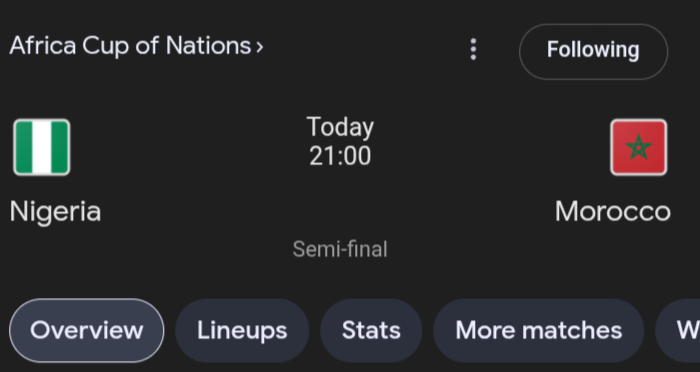The image size is (700, 372).
Task: Open the three-dot more options menu
Action: pos(473,49)
